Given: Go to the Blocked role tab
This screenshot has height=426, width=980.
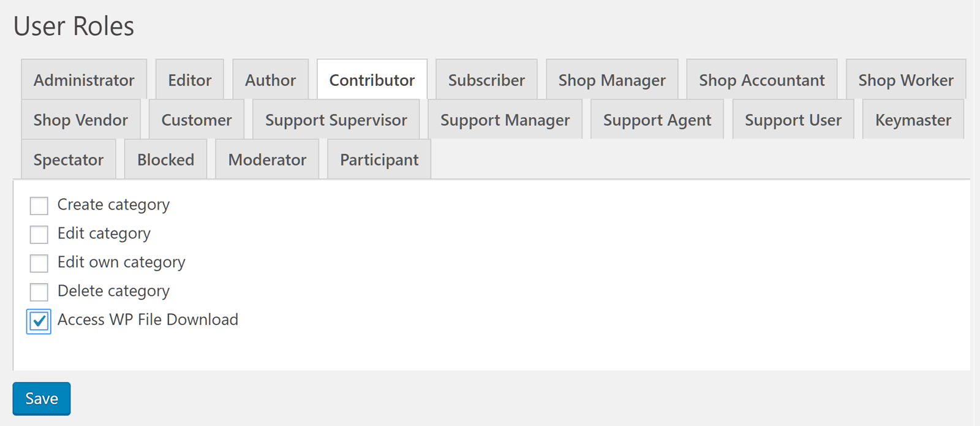Looking at the screenshot, I should (x=165, y=159).
